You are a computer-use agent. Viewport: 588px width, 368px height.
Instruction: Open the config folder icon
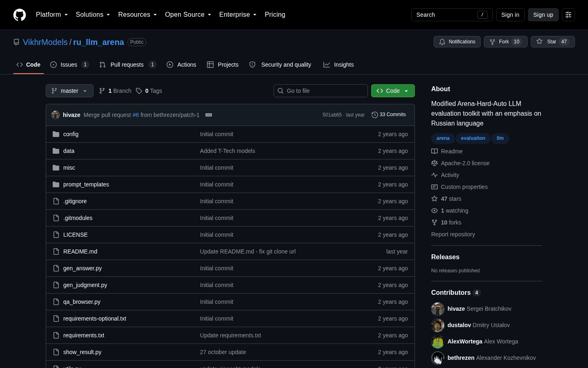tap(56, 134)
